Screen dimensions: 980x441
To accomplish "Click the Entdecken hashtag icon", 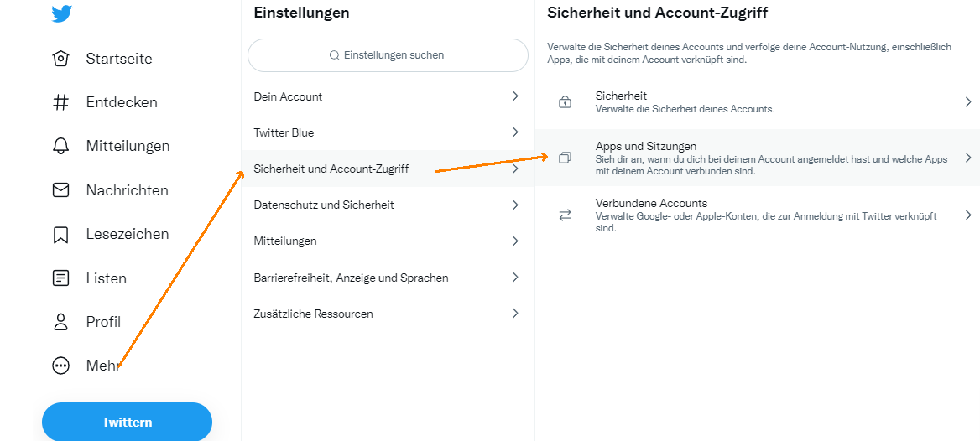I will pos(60,102).
